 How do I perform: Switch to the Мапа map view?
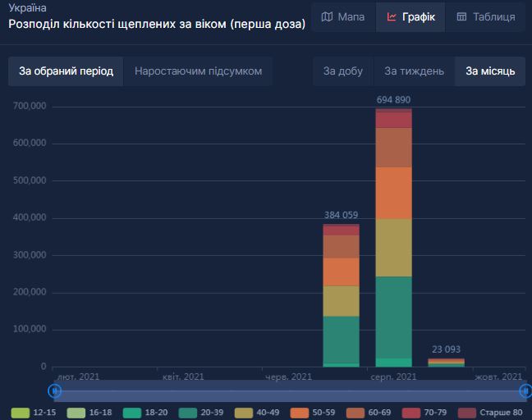tap(343, 16)
